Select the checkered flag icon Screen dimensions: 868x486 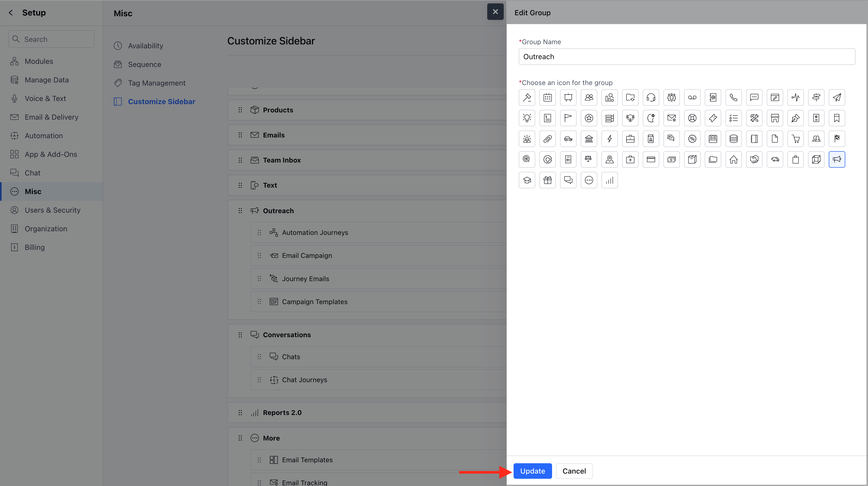pos(837,138)
